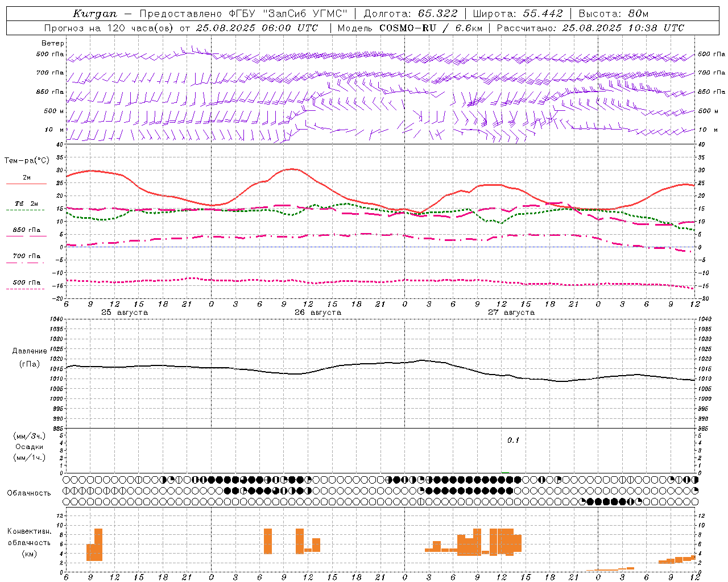Click the 25 августа date label

tap(125, 313)
